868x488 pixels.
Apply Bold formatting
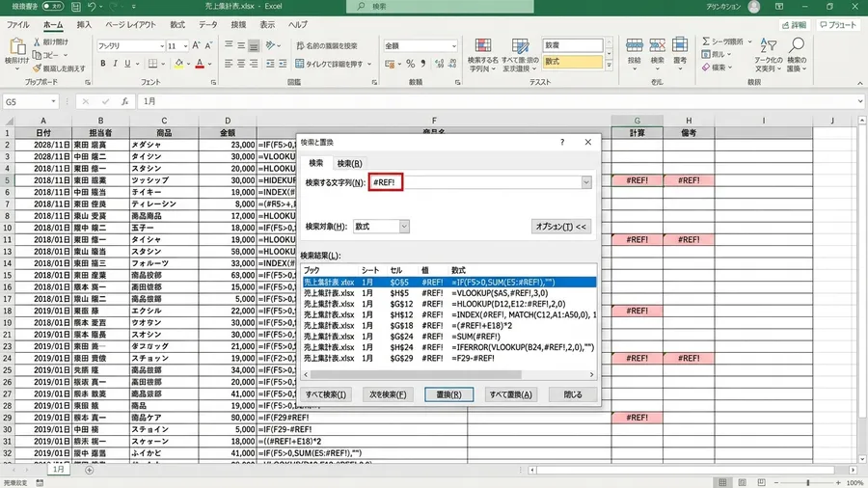(103, 64)
